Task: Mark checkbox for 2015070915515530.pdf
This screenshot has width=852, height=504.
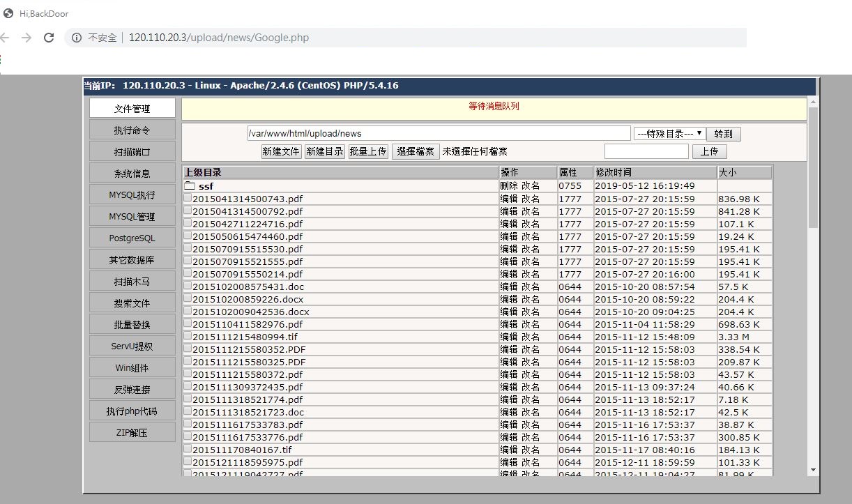Action: pos(188,248)
